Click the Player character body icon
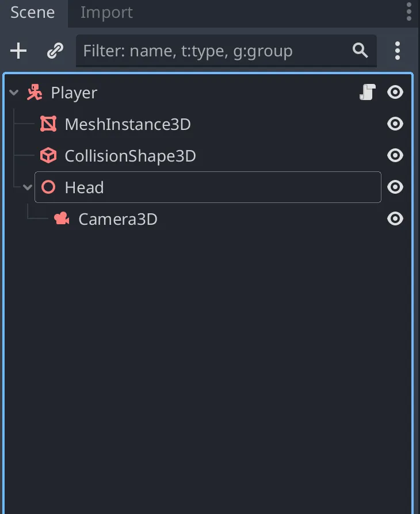The image size is (420, 514). tap(35, 93)
